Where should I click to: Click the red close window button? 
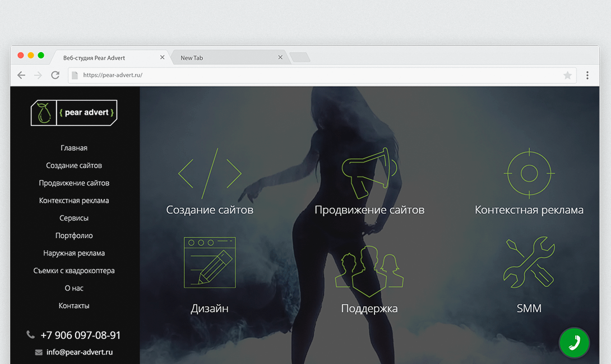(21, 55)
